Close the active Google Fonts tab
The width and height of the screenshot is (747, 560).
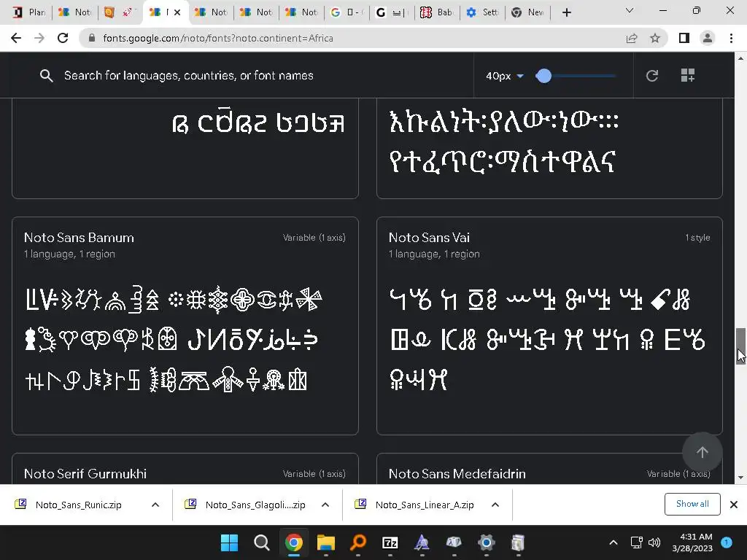point(177,12)
